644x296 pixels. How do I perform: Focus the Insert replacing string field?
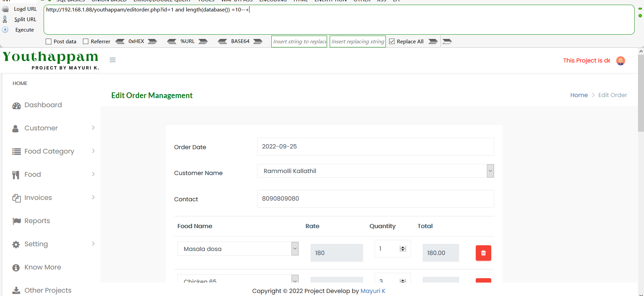tap(358, 41)
